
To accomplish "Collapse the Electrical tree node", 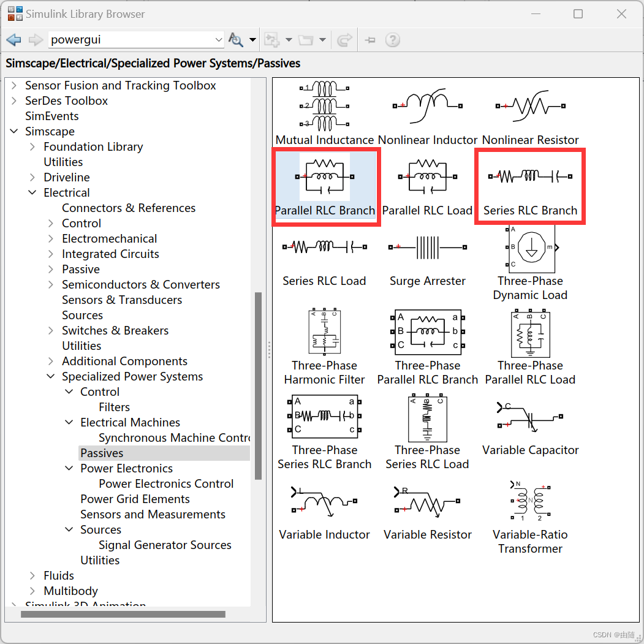I will point(32,192).
